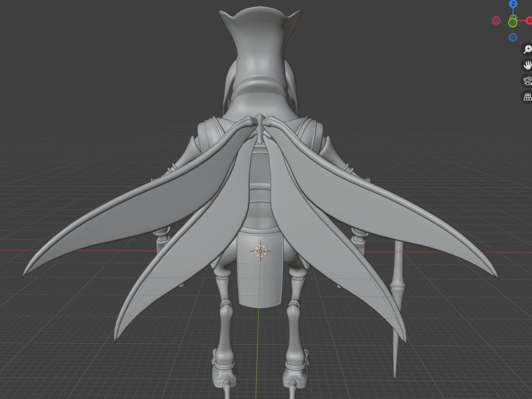Toggle perspective/orthographic projection with the grid icon

pos(527,97)
